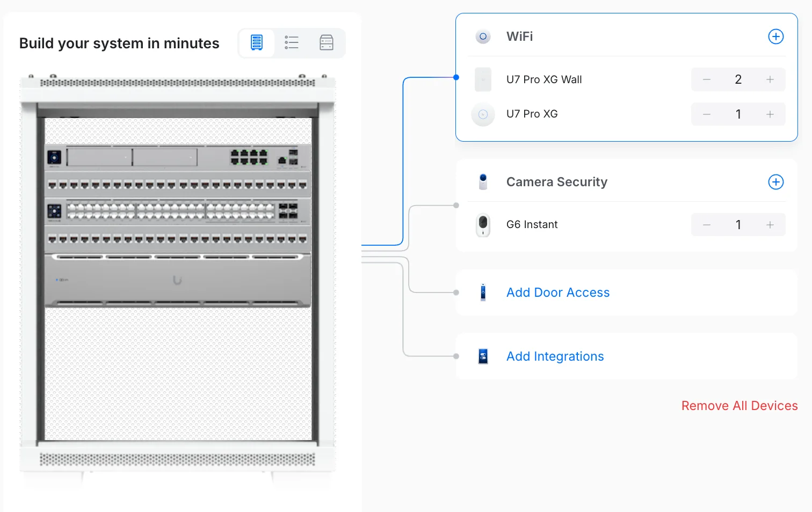
Task: Decrease U7 Pro XG Wall quantity
Action: click(707, 79)
